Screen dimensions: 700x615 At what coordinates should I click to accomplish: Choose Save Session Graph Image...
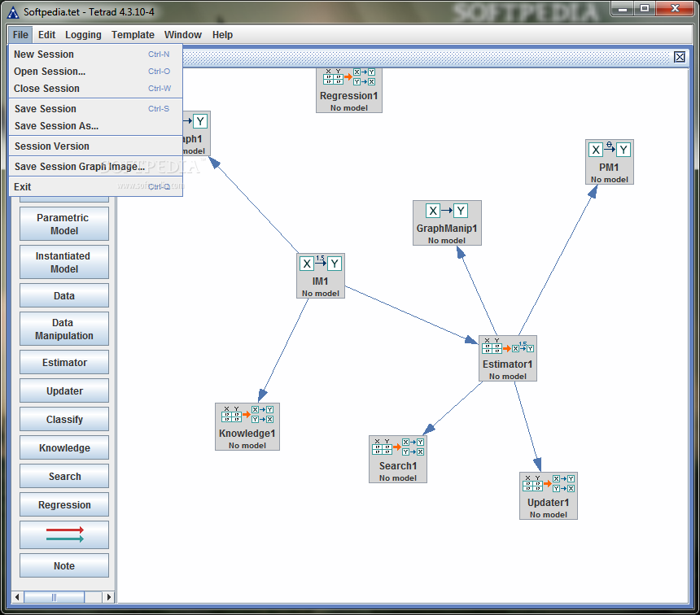pos(95,167)
